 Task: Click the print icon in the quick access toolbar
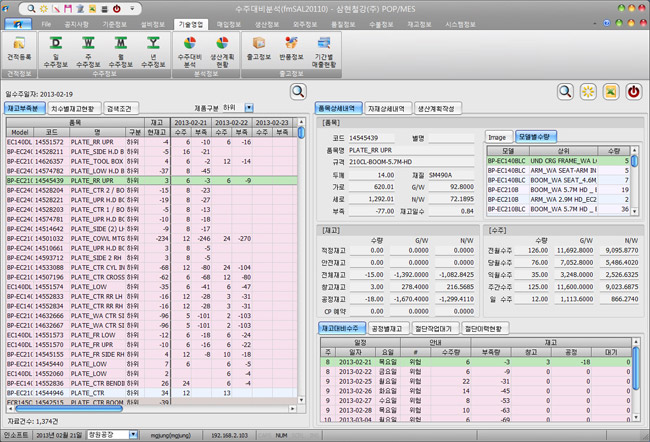[104, 8]
